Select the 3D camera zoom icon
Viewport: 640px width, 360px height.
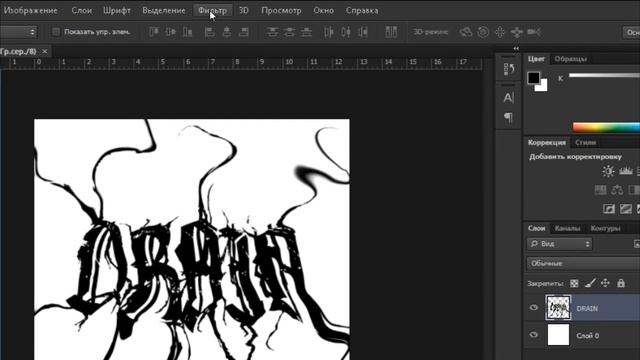pyautogui.click(x=534, y=32)
